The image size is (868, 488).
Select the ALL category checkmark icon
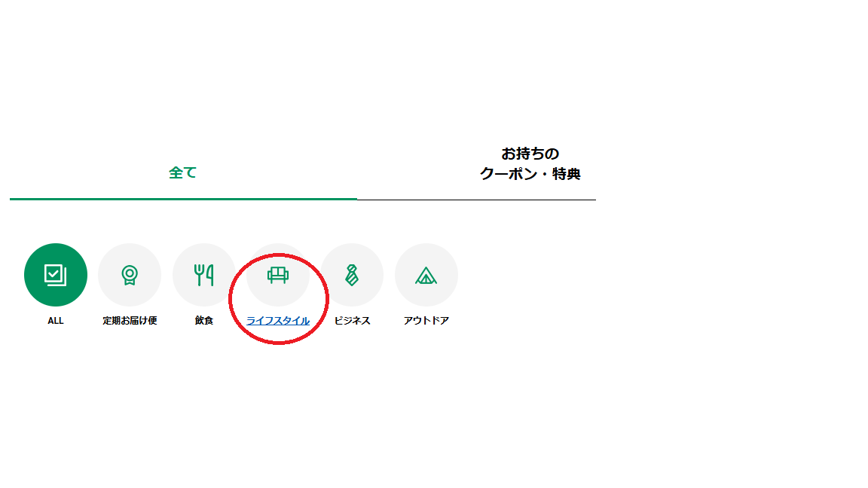(55, 275)
